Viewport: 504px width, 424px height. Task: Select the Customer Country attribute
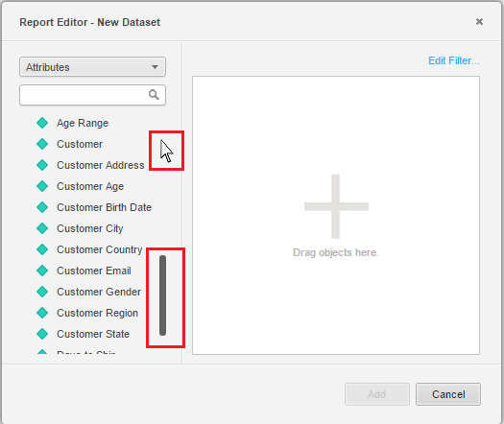pos(99,249)
